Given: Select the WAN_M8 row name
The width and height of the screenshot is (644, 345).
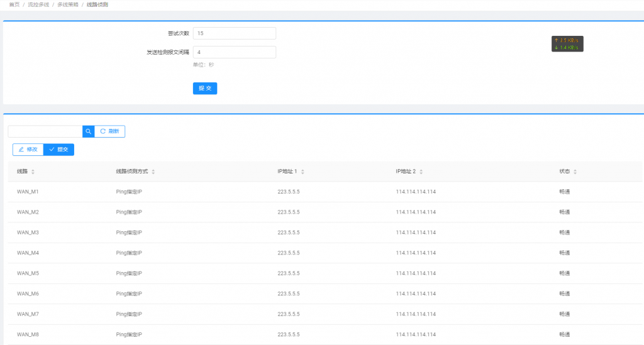Looking at the screenshot, I should (28, 334).
